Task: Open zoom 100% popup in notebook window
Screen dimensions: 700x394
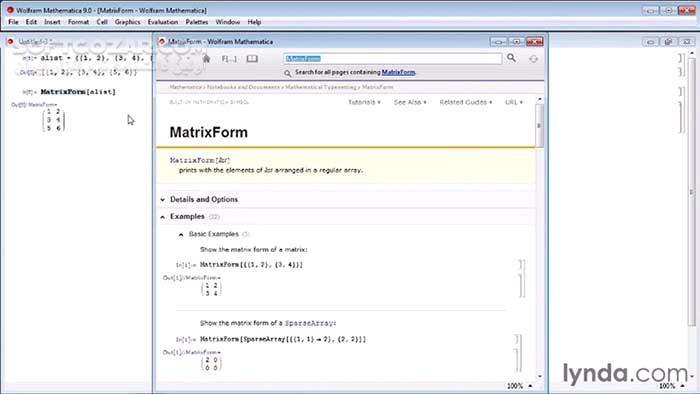Action: [672, 386]
